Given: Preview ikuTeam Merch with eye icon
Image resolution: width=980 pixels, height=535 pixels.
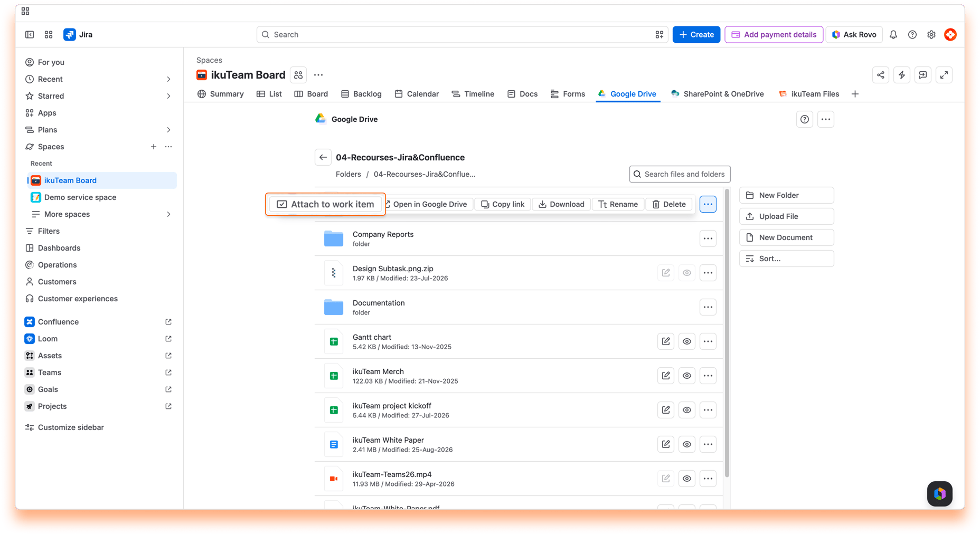Looking at the screenshot, I should (686, 376).
